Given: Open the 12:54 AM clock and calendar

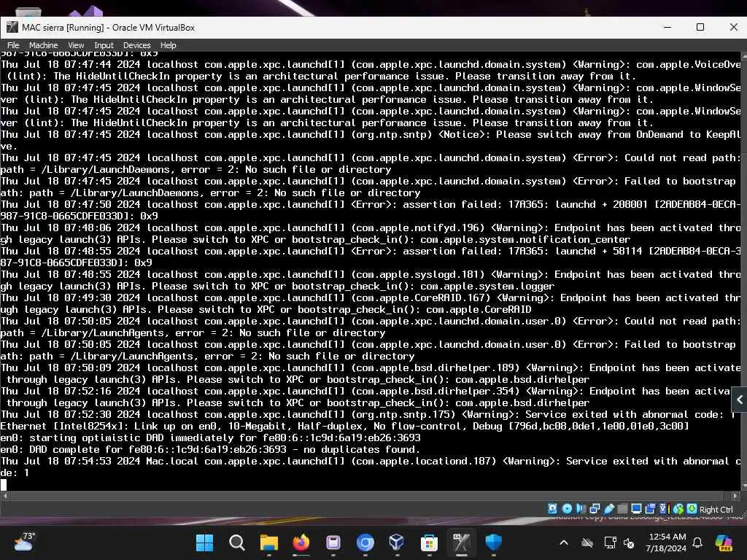Looking at the screenshot, I should click(x=666, y=542).
